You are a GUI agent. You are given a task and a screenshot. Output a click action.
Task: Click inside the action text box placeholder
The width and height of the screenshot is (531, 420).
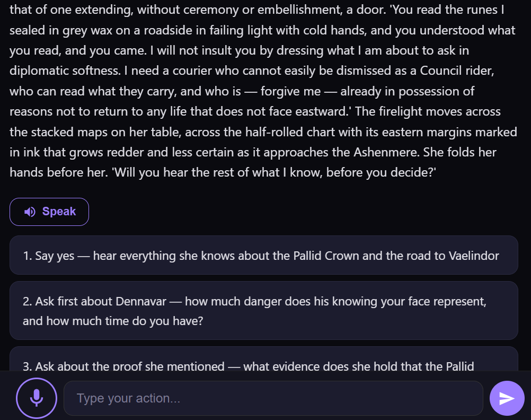point(129,398)
